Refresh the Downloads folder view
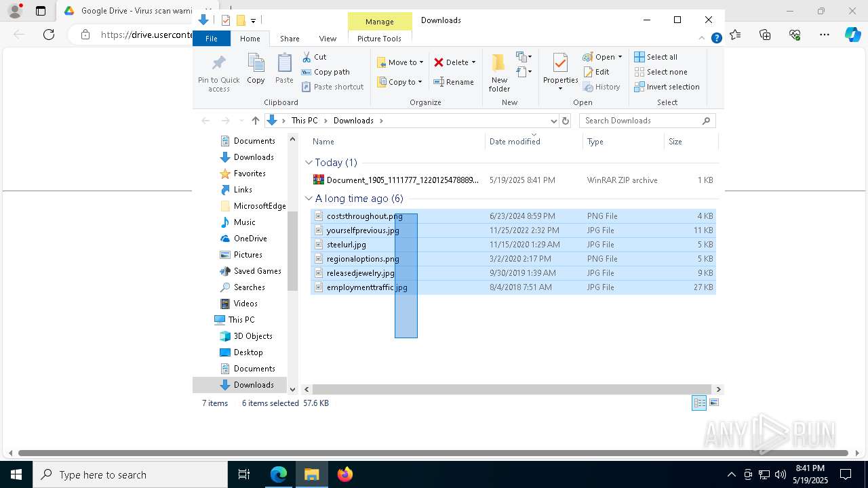The width and height of the screenshot is (868, 488). 566,121
